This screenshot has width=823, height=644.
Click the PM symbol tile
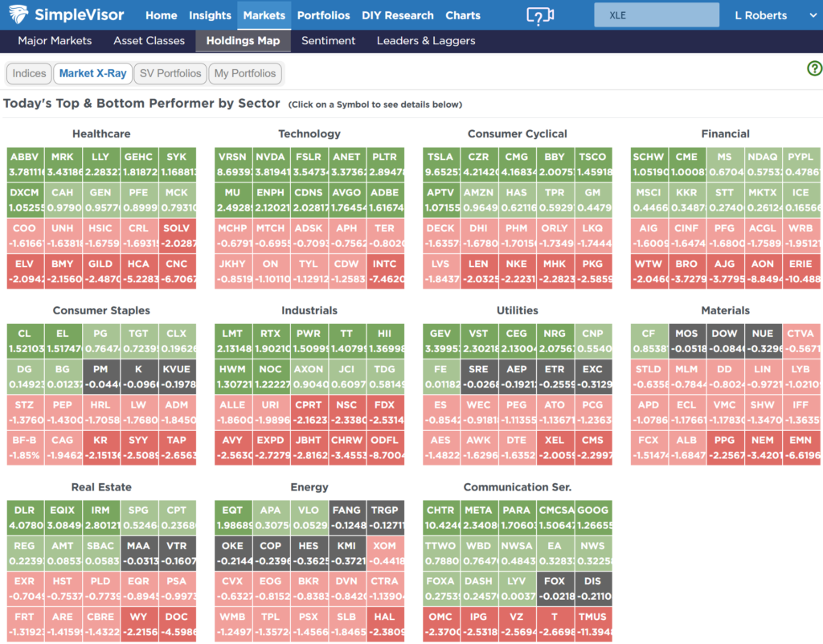100,377
